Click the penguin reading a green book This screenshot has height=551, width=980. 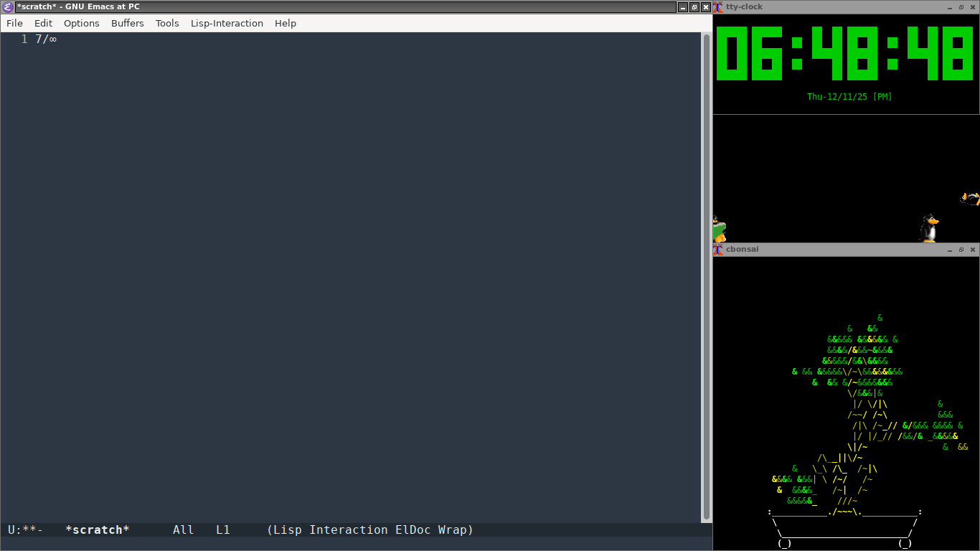[719, 230]
